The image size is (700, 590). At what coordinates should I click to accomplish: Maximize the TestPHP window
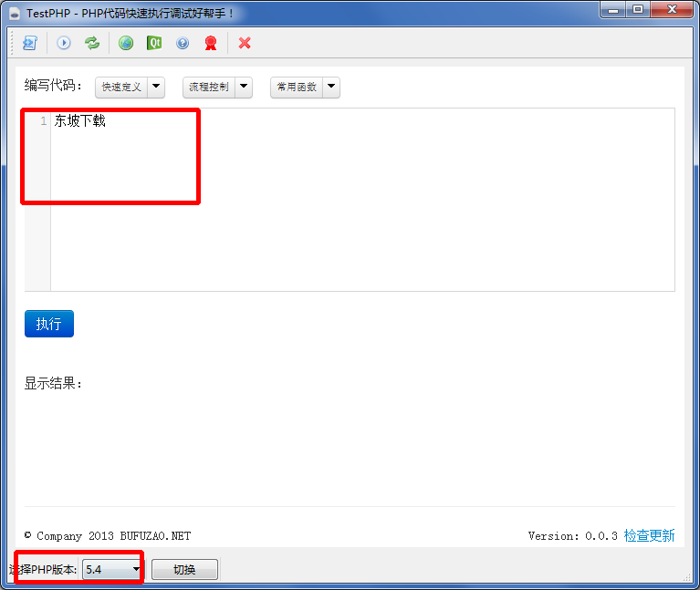[638, 9]
